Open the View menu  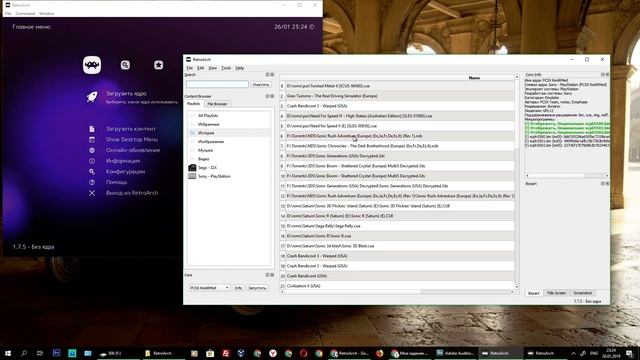pyautogui.click(x=213, y=68)
